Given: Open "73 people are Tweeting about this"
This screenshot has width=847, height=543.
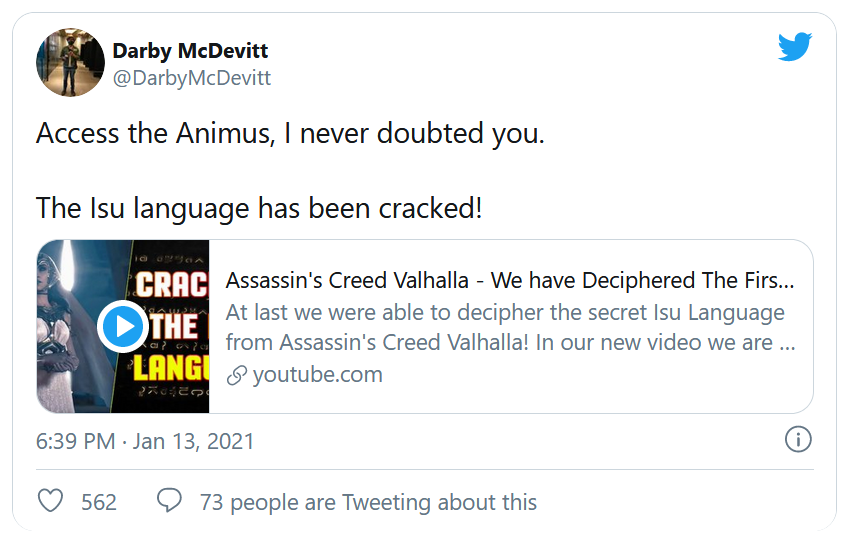Looking at the screenshot, I should click(x=368, y=502).
